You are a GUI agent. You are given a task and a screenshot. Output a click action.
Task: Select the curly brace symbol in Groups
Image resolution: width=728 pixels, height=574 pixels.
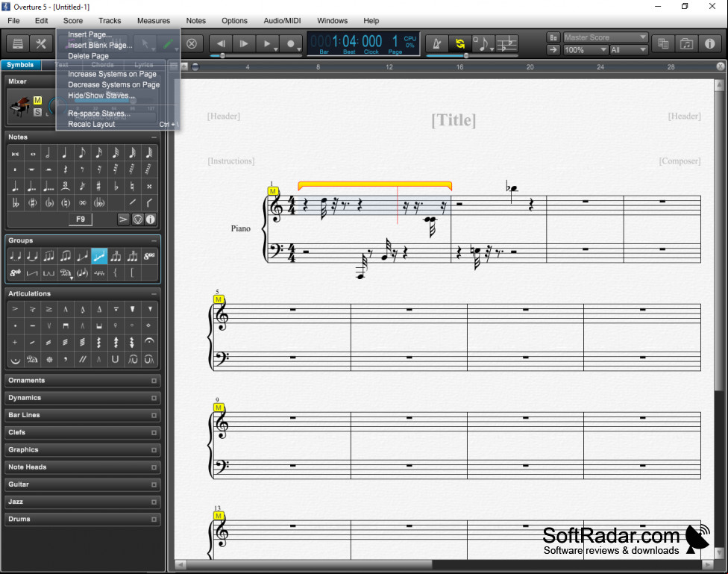click(116, 272)
